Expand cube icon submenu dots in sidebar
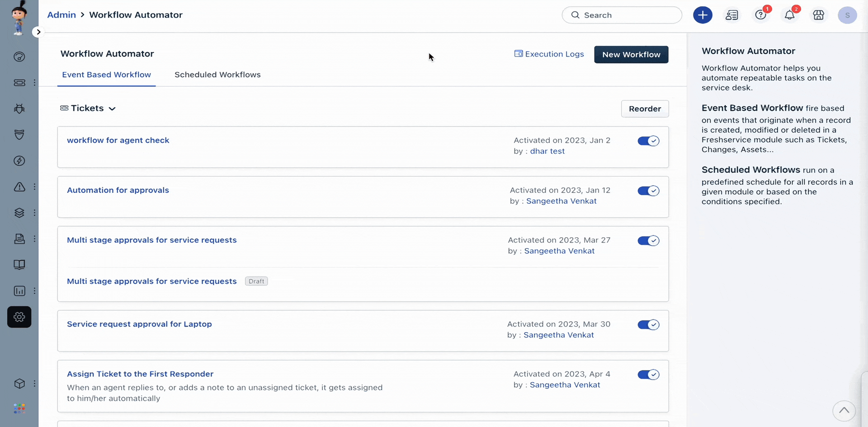 pyautogui.click(x=34, y=384)
